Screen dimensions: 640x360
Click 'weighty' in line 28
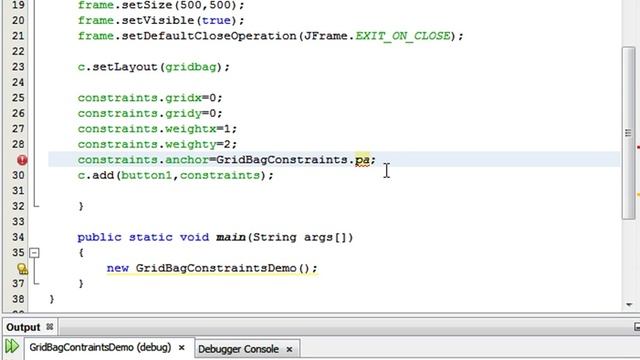point(191,144)
